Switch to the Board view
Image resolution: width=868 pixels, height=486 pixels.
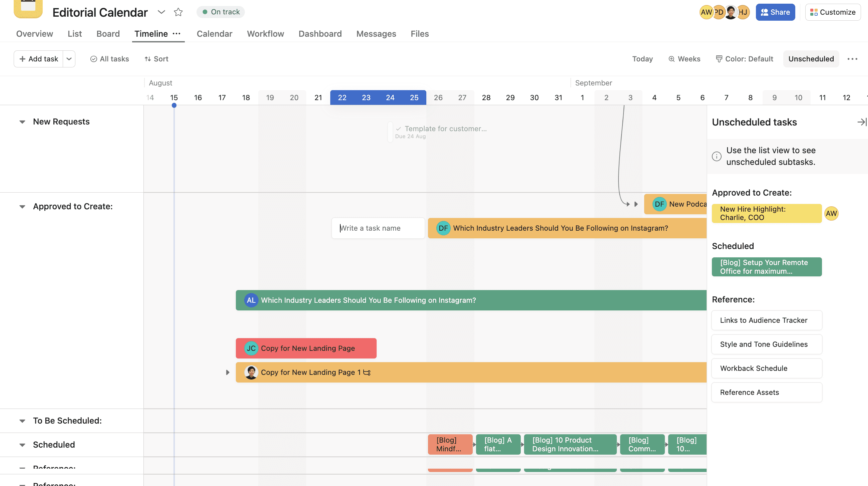(x=107, y=33)
